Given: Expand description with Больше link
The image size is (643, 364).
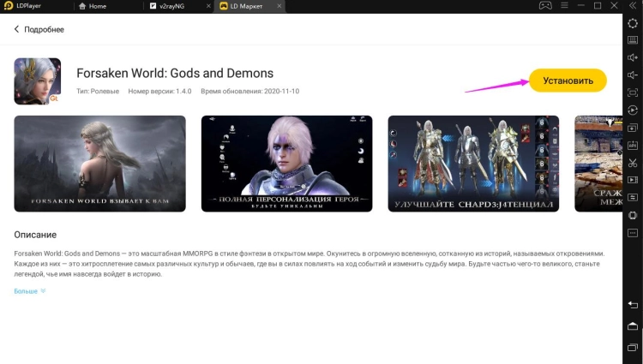Looking at the screenshot, I should (29, 291).
